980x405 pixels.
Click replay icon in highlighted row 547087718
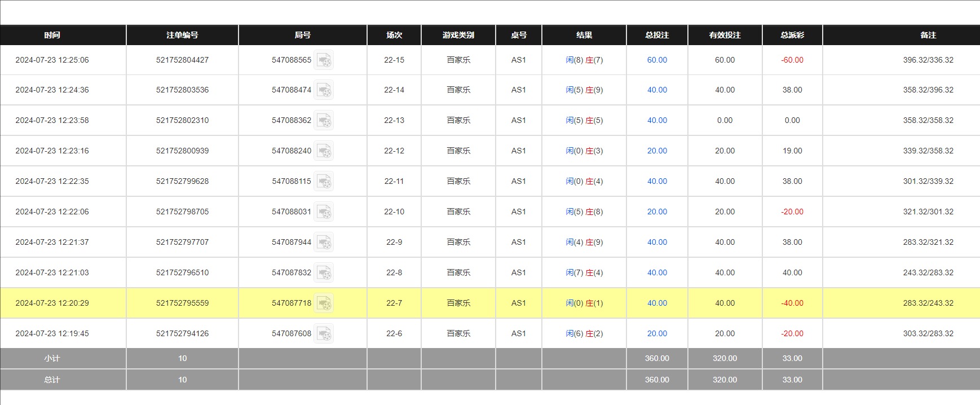(x=324, y=303)
